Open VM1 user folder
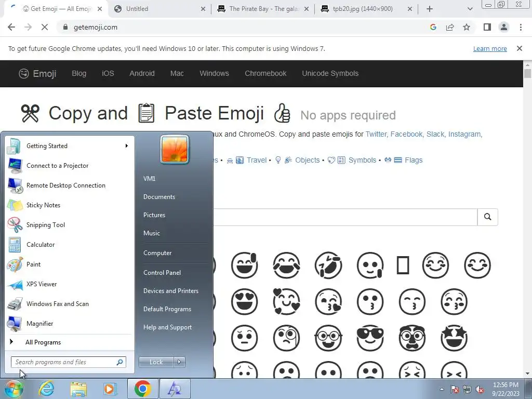 (x=149, y=179)
